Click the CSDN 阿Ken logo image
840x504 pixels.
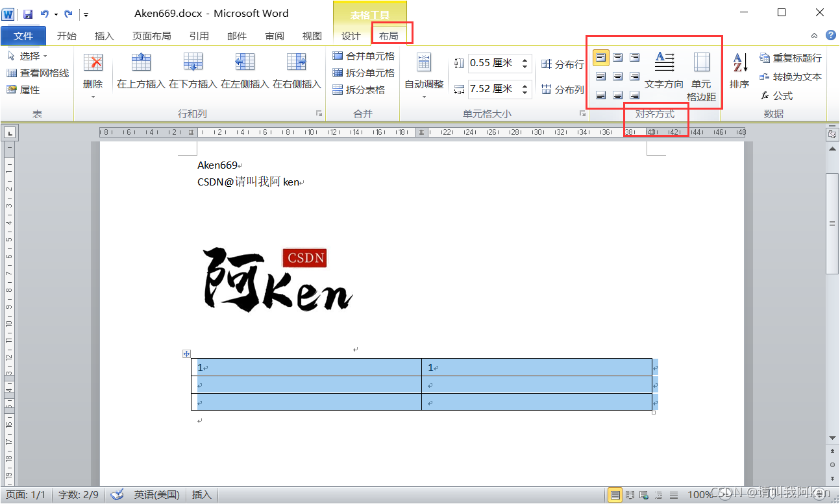(278, 280)
